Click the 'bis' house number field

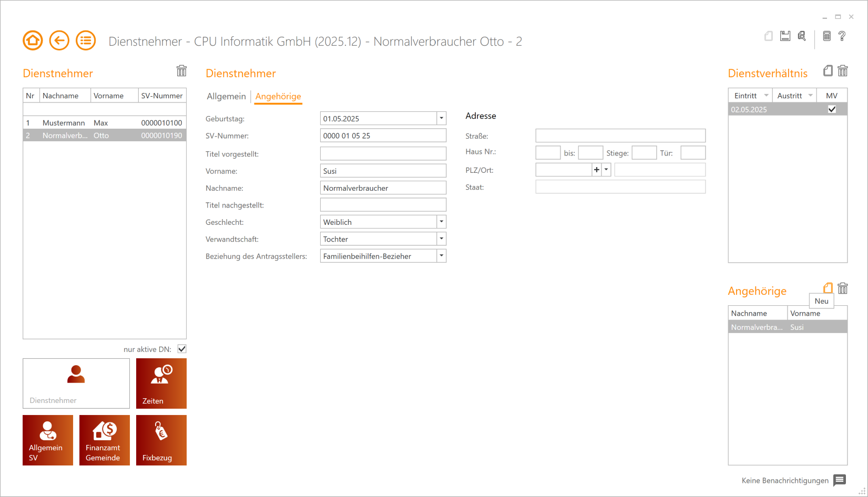590,153
